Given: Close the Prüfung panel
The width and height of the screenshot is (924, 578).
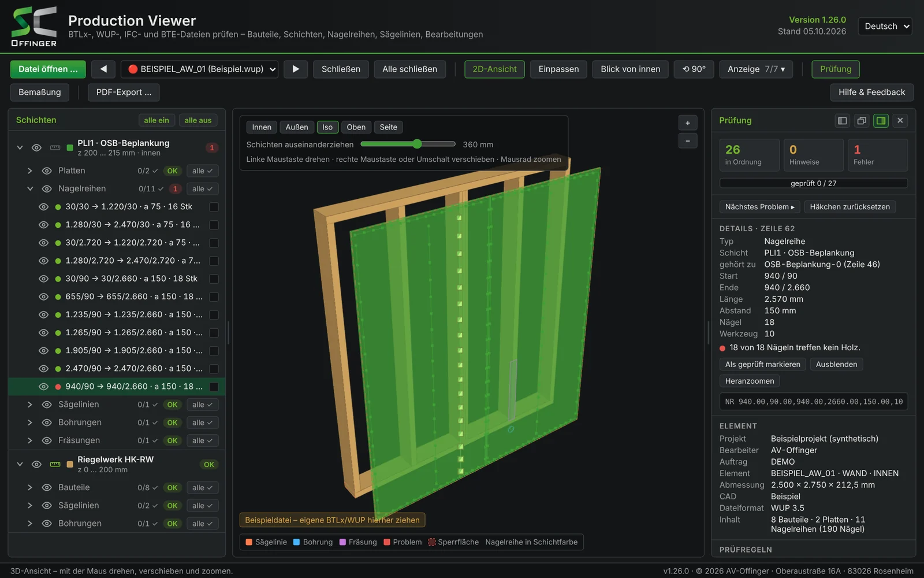Looking at the screenshot, I should 900,120.
